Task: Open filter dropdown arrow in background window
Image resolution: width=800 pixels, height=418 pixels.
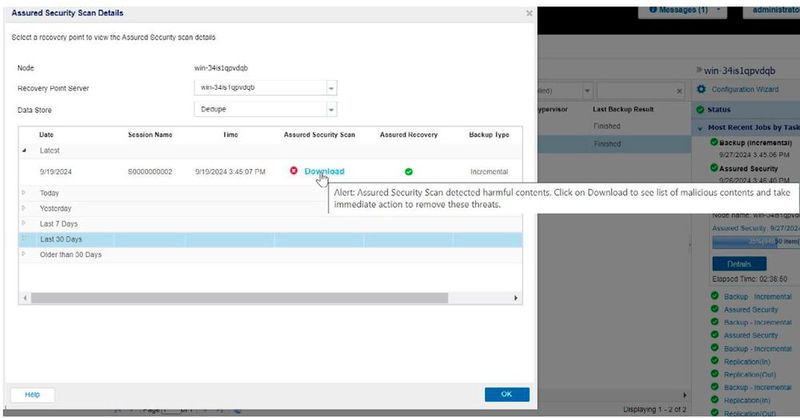Action: [587, 91]
